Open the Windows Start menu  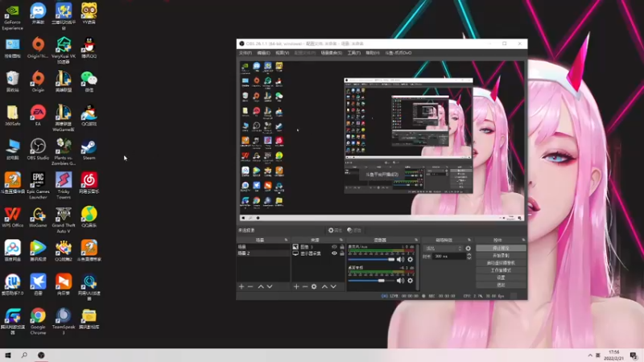click(8, 355)
